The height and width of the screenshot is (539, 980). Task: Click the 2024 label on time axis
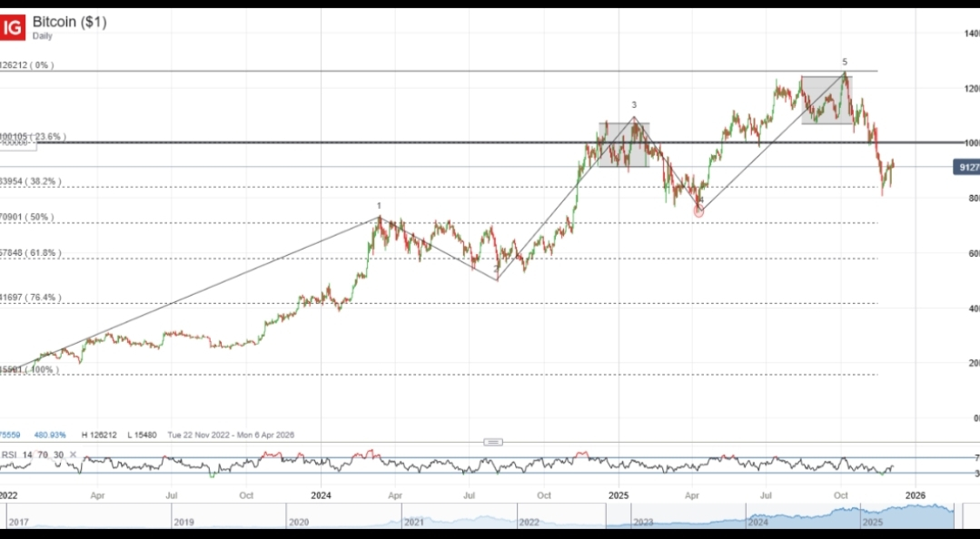click(x=321, y=495)
